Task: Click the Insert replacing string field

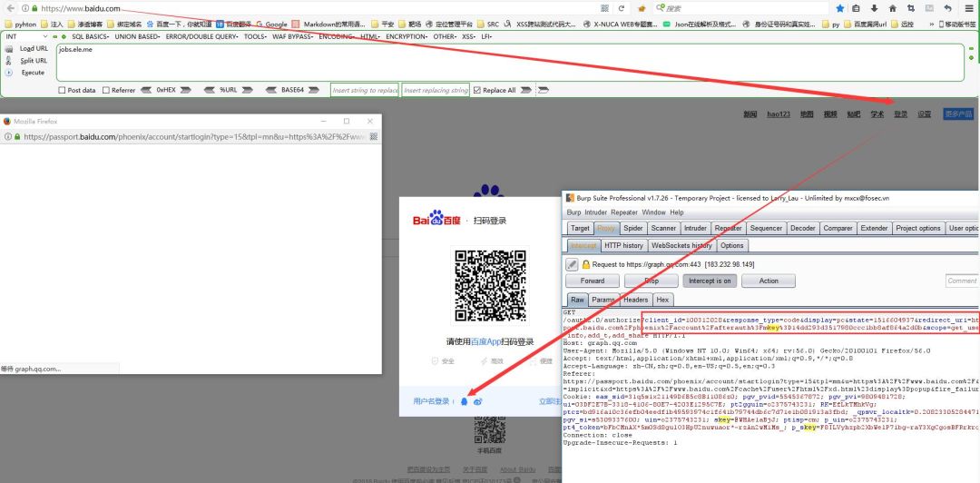Action: [436, 90]
